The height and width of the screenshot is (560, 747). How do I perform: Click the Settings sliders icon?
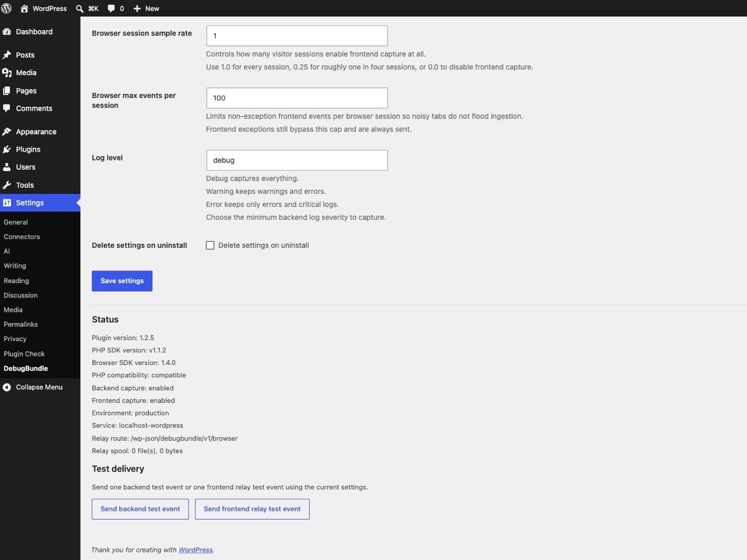7,202
